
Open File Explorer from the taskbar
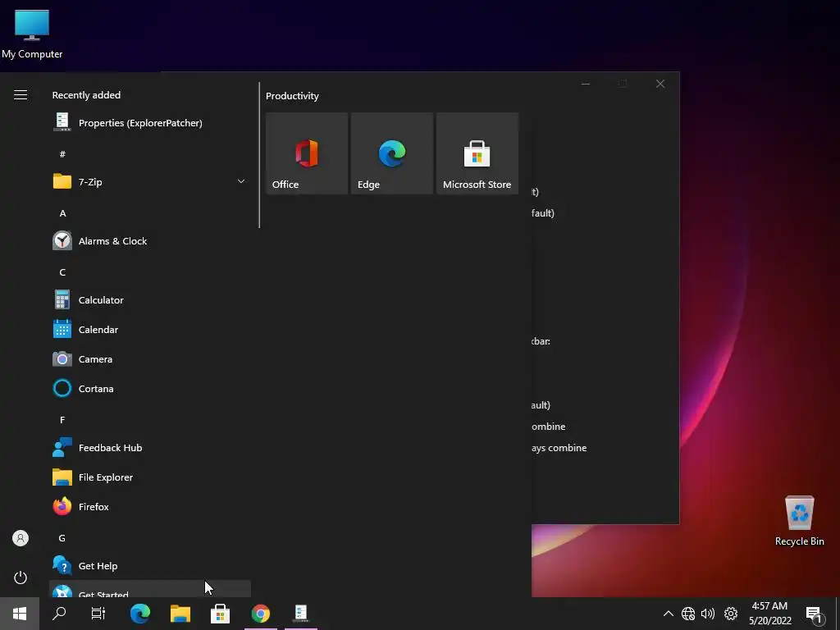pyautogui.click(x=180, y=614)
